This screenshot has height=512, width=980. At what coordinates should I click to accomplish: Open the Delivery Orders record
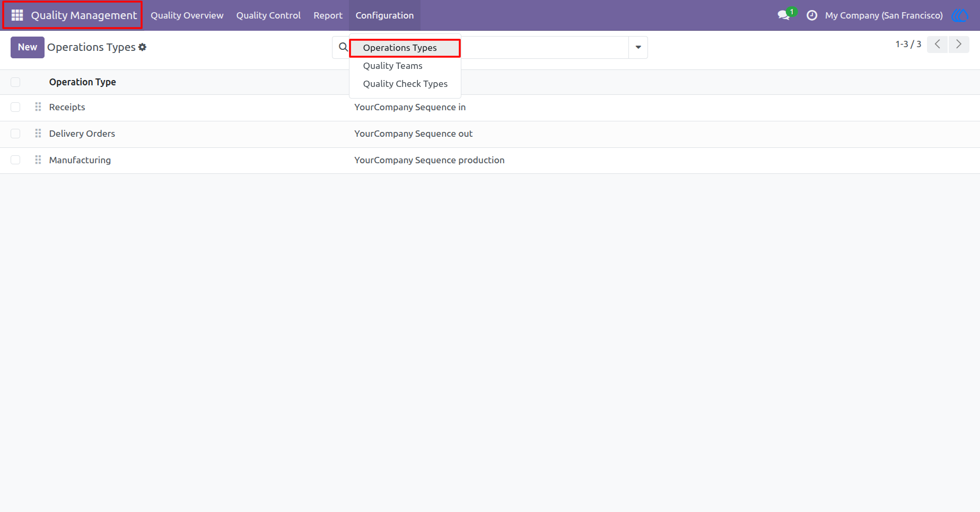82,134
